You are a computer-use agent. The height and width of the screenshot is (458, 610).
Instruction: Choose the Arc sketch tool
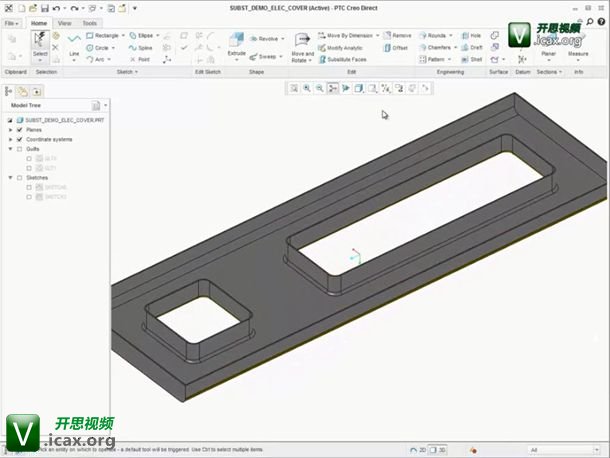point(96,60)
